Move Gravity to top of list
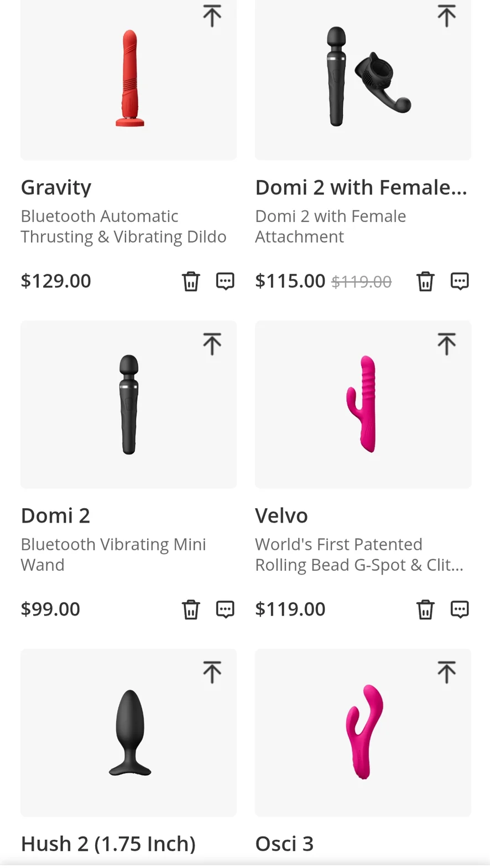The width and height of the screenshot is (490, 868). tap(212, 15)
